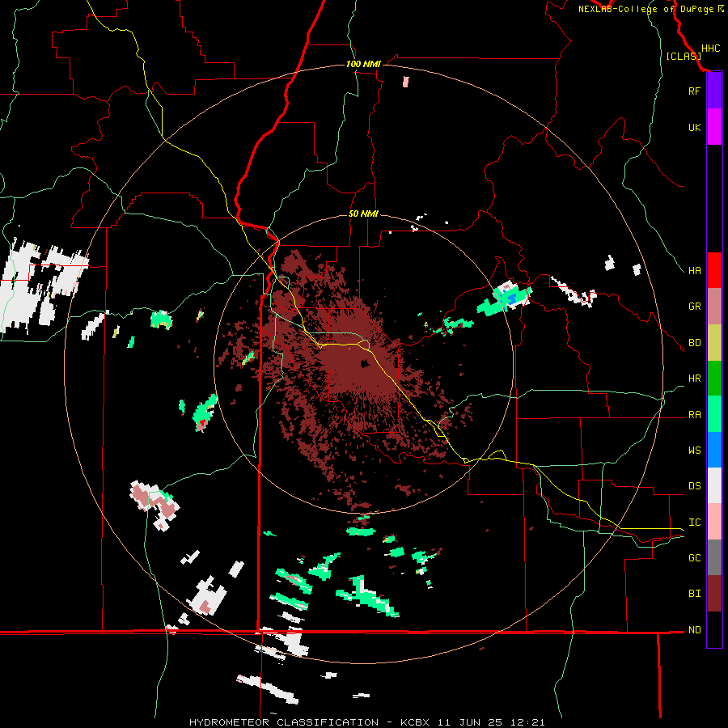Screen dimensions: 728x728
Task: Click the RA legend label
Action: 694,414
